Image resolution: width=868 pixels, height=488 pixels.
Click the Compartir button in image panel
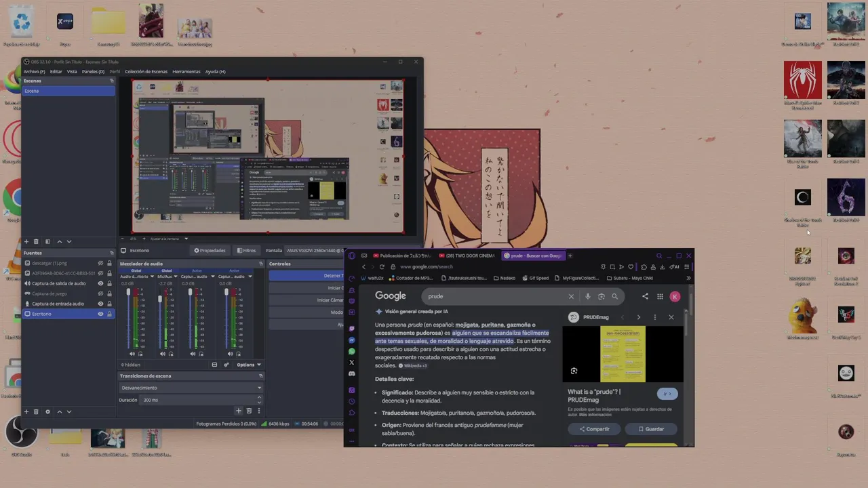594,429
